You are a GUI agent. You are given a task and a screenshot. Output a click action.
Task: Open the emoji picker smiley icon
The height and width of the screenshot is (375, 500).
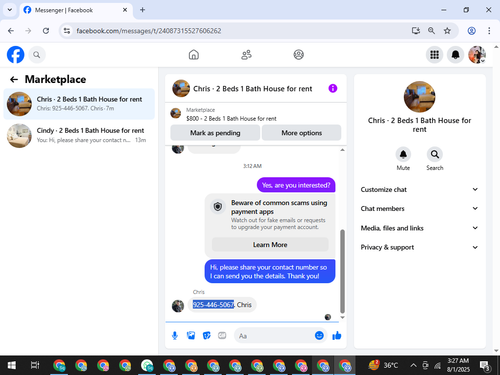(319, 335)
